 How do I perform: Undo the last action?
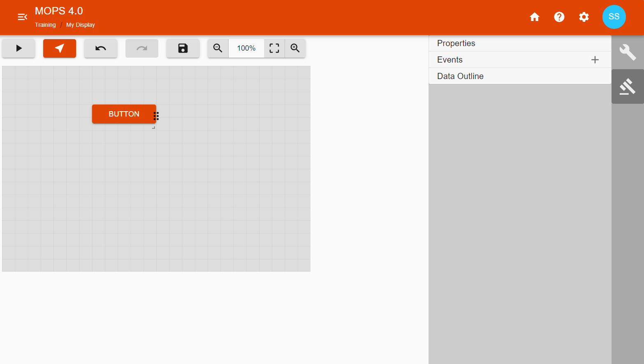point(101,48)
